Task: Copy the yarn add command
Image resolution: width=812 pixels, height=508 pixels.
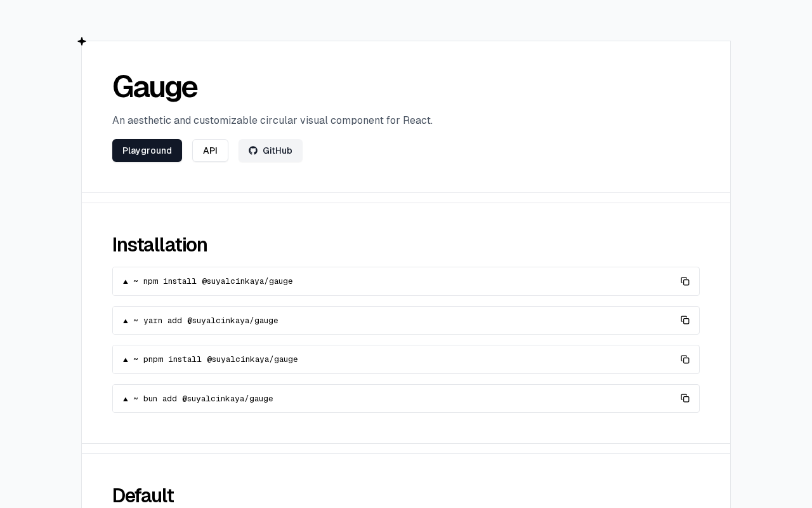Action: [685, 320]
